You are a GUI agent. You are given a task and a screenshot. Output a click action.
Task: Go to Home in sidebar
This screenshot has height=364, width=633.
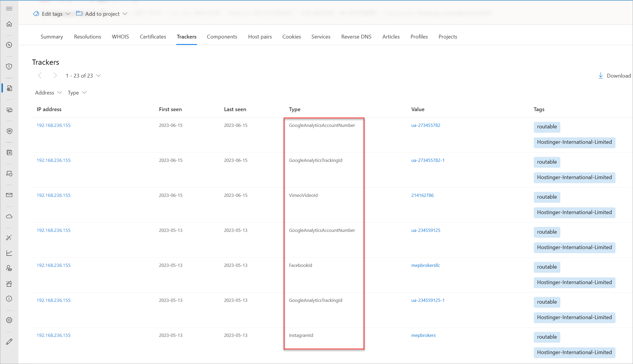click(9, 24)
